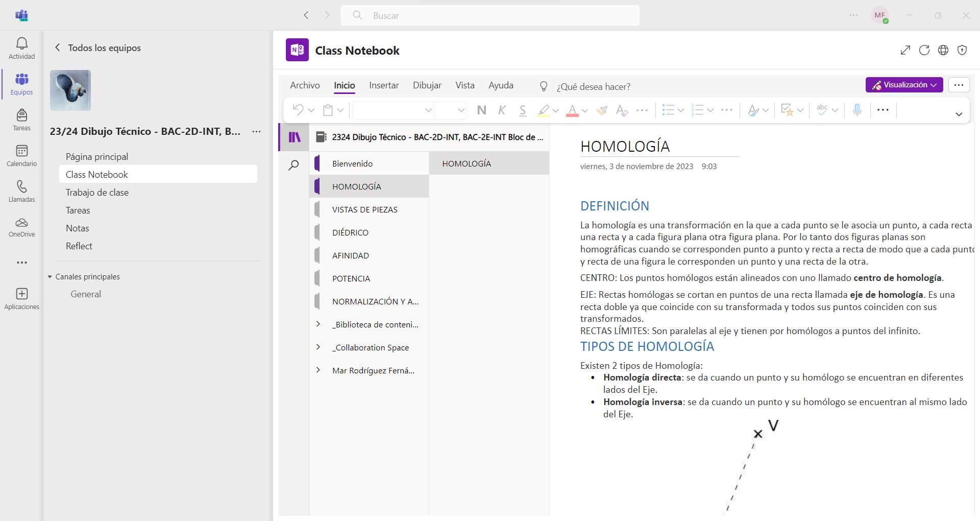Image resolution: width=980 pixels, height=521 pixels.
Task: Open the Calendario app in sidebar
Action: tap(21, 155)
